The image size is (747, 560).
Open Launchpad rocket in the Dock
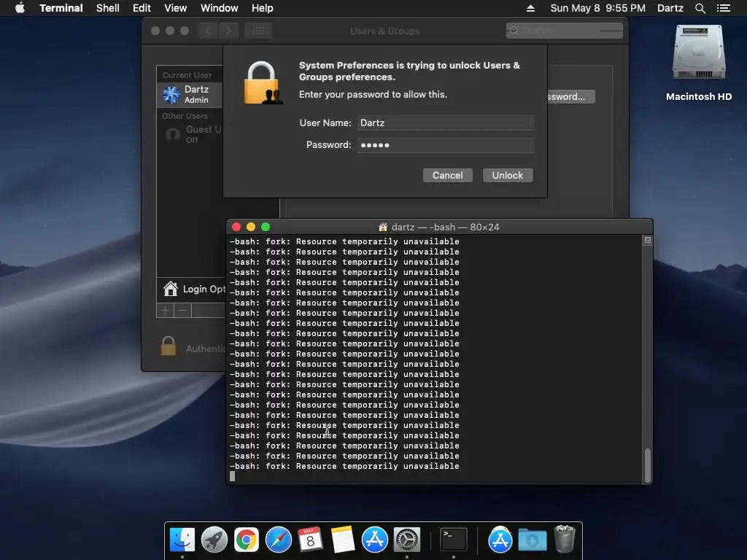coord(214,540)
